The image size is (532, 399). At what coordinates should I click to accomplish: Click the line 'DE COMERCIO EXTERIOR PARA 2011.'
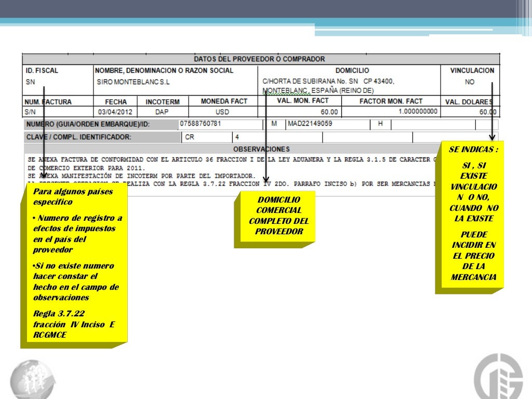coord(86,168)
